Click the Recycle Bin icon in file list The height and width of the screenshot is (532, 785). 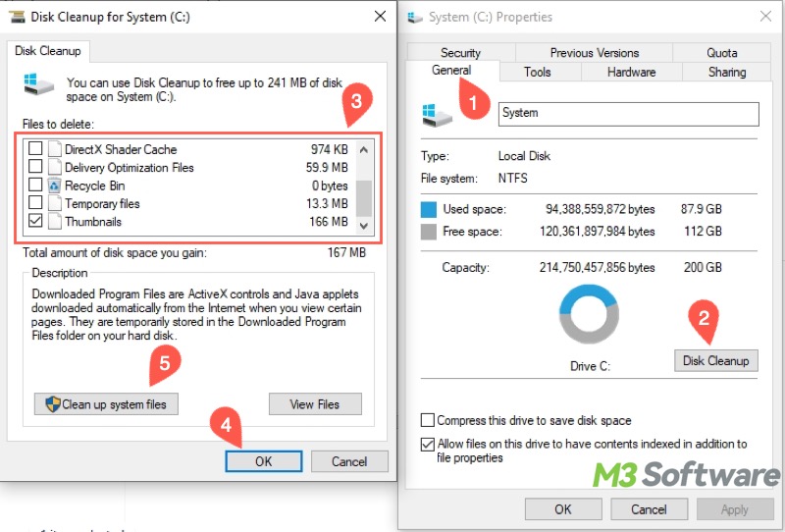point(55,186)
